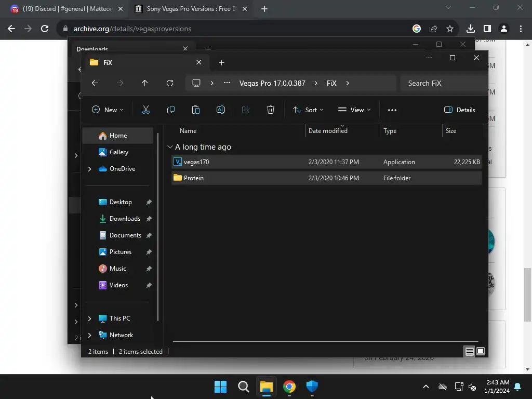Expand This PC in navigation pane

click(89, 318)
